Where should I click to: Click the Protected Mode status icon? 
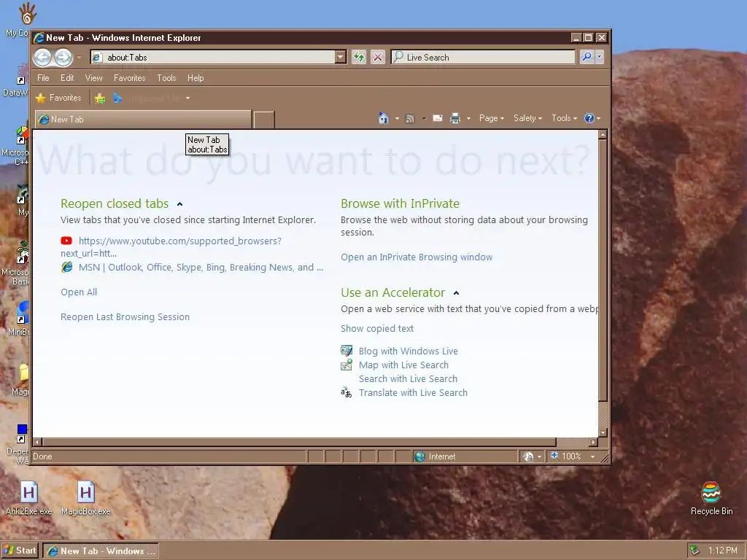click(x=528, y=456)
